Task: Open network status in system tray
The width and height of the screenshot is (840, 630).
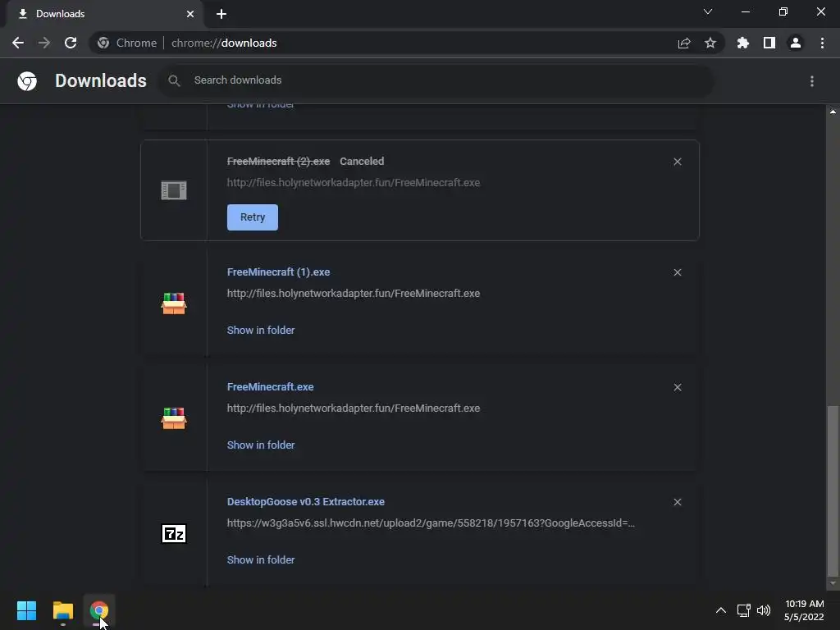Action: [743, 610]
